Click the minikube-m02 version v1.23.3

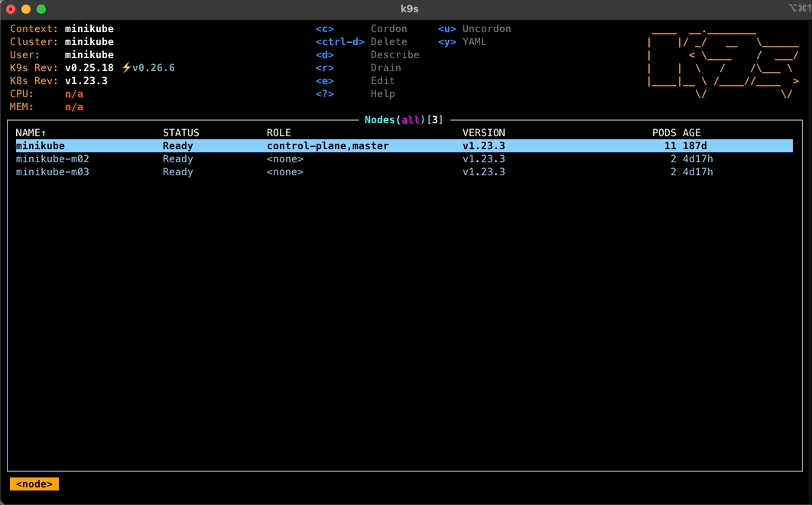(x=484, y=158)
